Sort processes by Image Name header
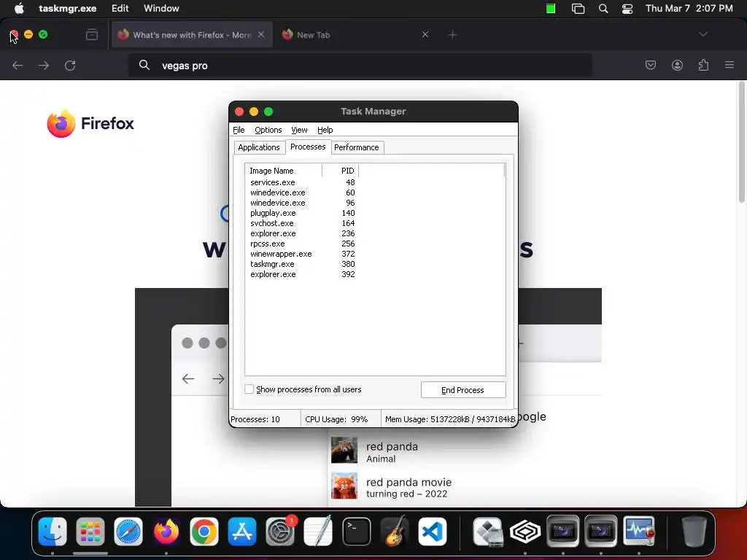This screenshot has height=560, width=747. (284, 171)
